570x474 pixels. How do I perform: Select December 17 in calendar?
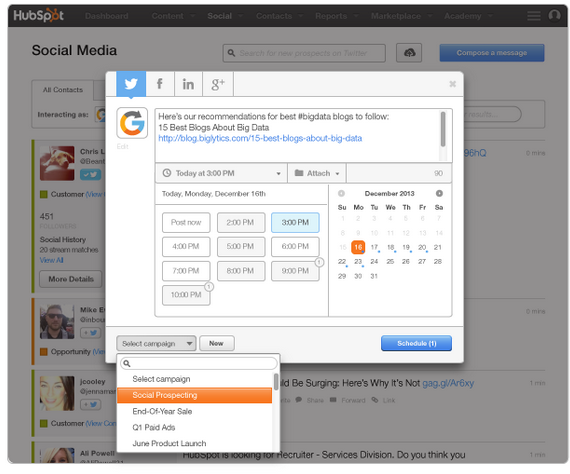(374, 247)
